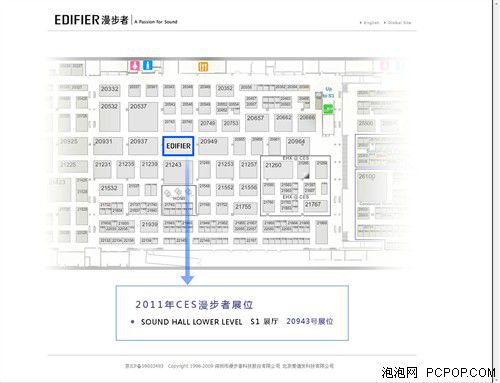Click the green icon below Up to S1
The width and height of the screenshot is (500, 383).
(328, 109)
